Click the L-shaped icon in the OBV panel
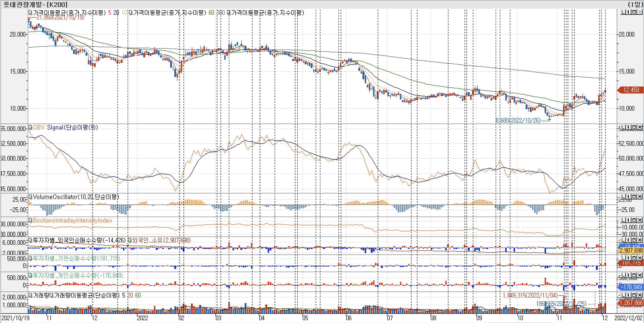 coord(623,127)
